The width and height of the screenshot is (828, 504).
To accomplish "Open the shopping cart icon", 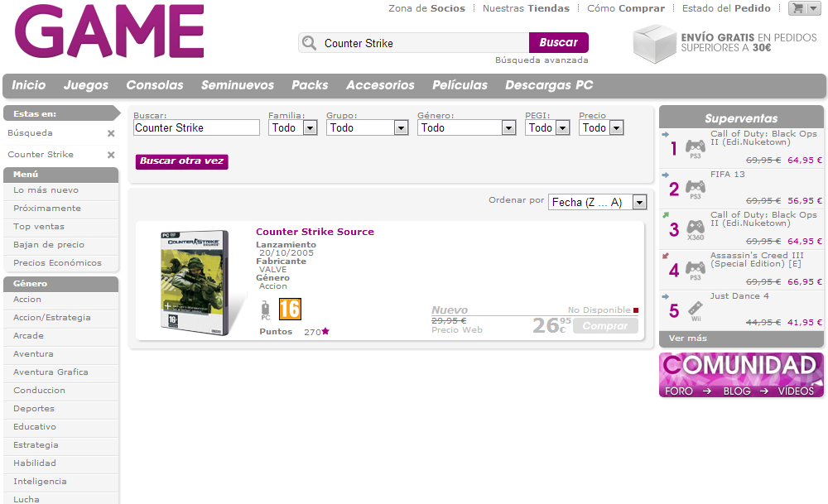I will click(798, 8).
